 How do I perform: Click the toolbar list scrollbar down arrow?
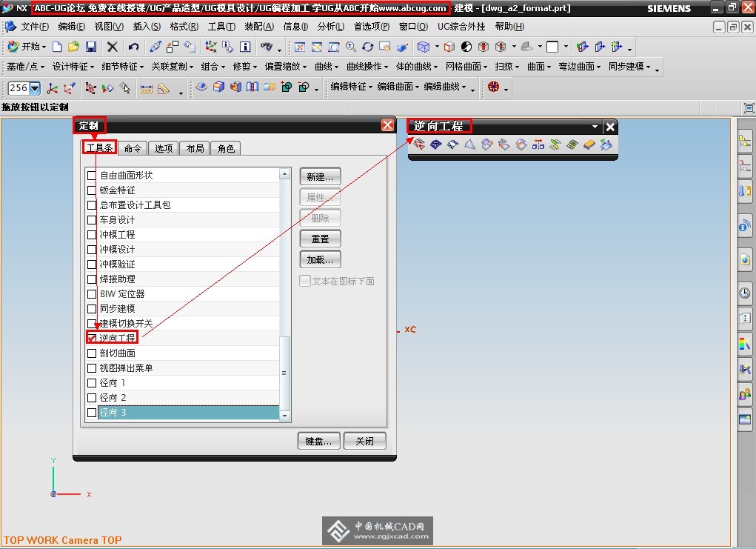point(284,416)
